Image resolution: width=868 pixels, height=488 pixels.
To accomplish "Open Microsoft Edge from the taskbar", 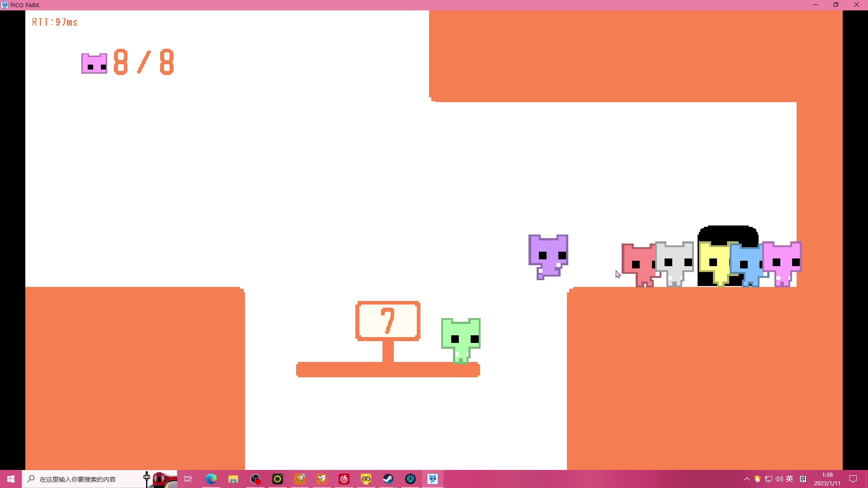I will click(x=211, y=479).
